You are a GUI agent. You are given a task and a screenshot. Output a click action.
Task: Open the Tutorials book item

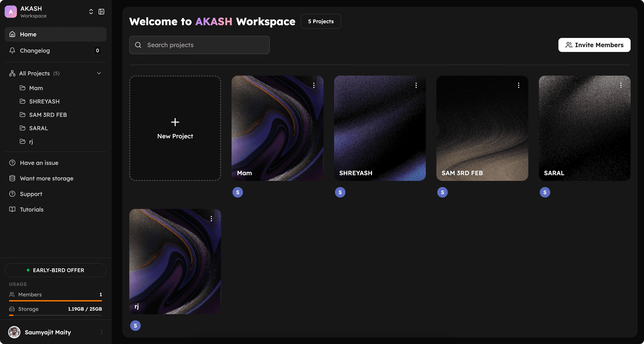coord(32,209)
